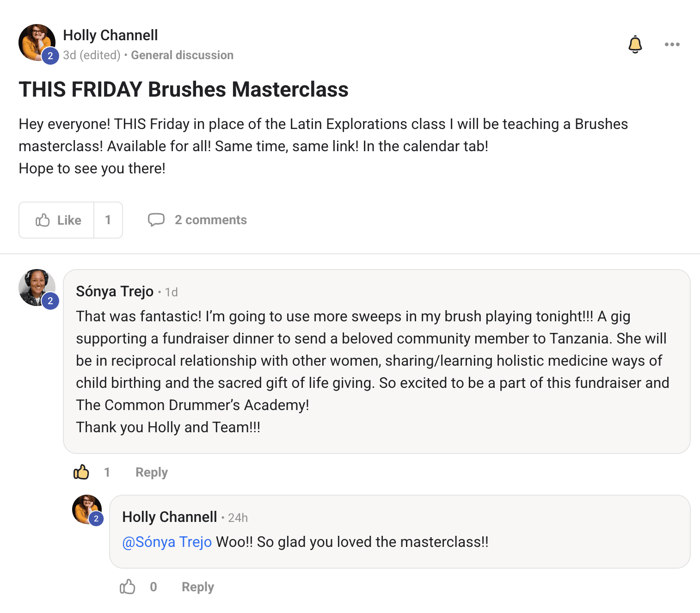Click the notification bell icon
Viewport: 700px width, 613px height.
pyautogui.click(x=635, y=44)
